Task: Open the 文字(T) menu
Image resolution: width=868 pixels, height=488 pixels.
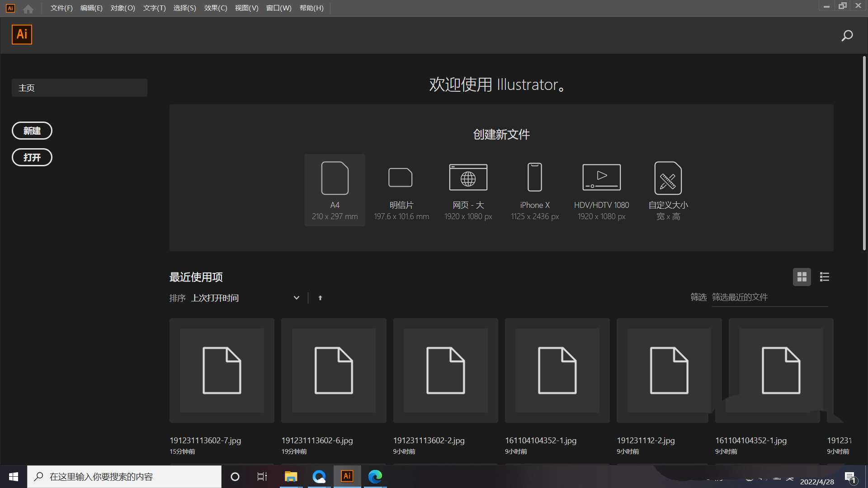Action: [154, 8]
